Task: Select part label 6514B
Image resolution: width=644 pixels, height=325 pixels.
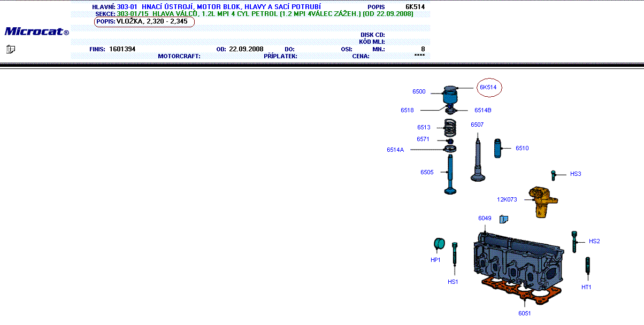Action: pos(482,110)
